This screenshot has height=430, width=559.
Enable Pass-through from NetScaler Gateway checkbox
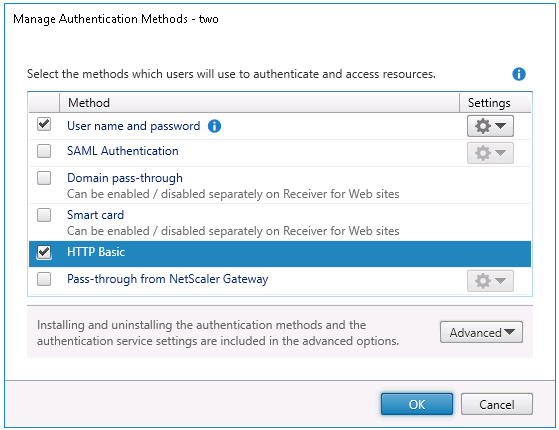tap(44, 279)
